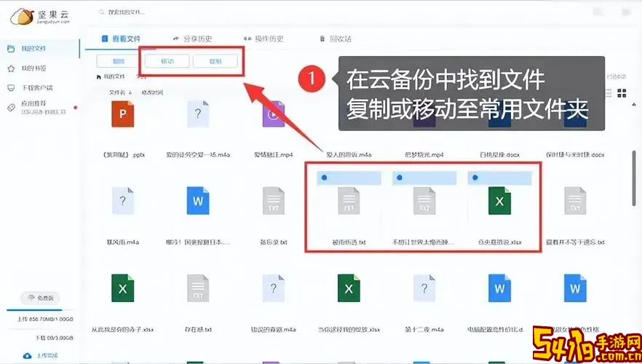
Task: Click the star icon beside 我的书签
Action: click(11, 68)
